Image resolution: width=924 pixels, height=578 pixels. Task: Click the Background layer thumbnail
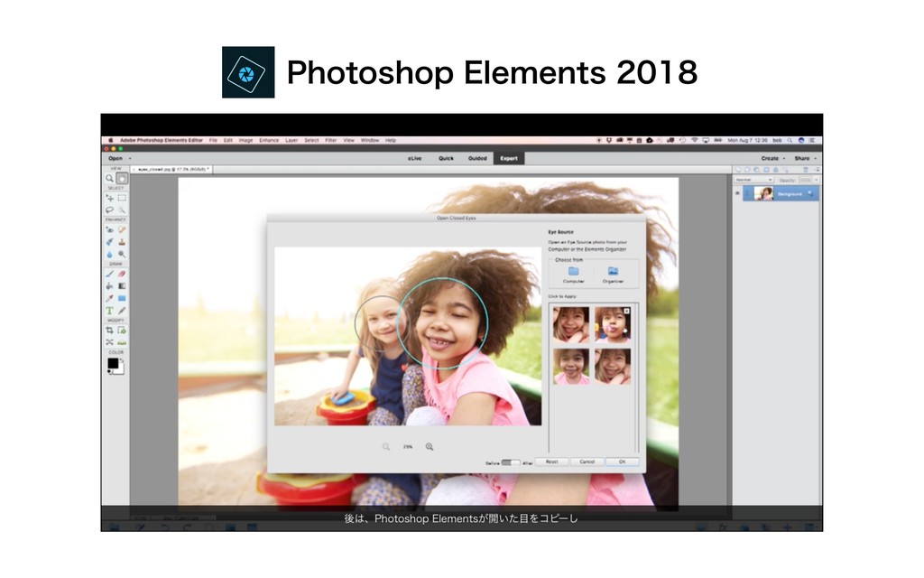763,193
